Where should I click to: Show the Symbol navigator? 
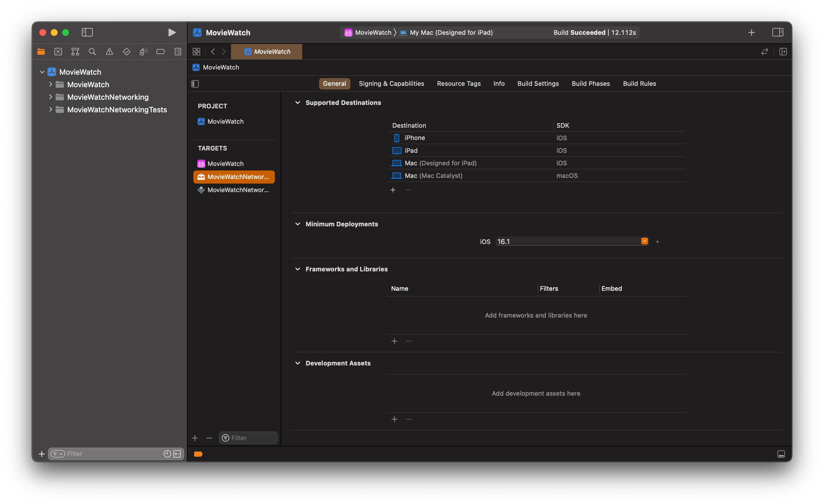(x=75, y=52)
